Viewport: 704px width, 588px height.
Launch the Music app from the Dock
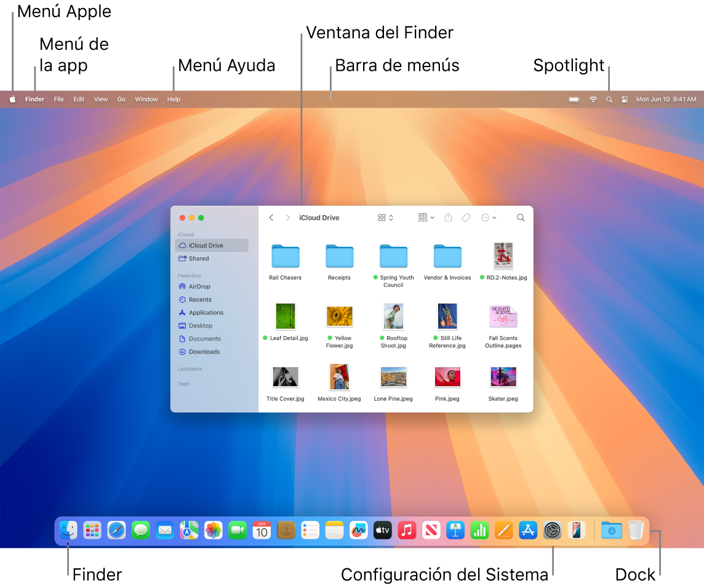point(407,530)
